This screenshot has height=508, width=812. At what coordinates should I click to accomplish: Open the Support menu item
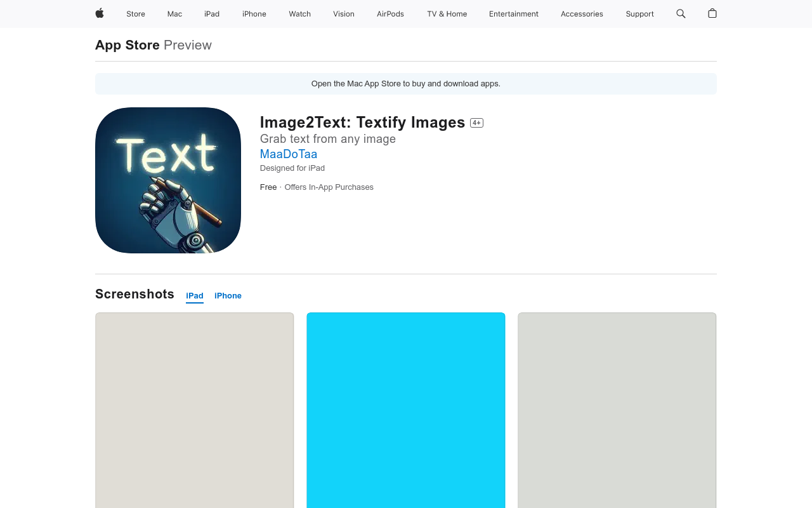[639, 14]
